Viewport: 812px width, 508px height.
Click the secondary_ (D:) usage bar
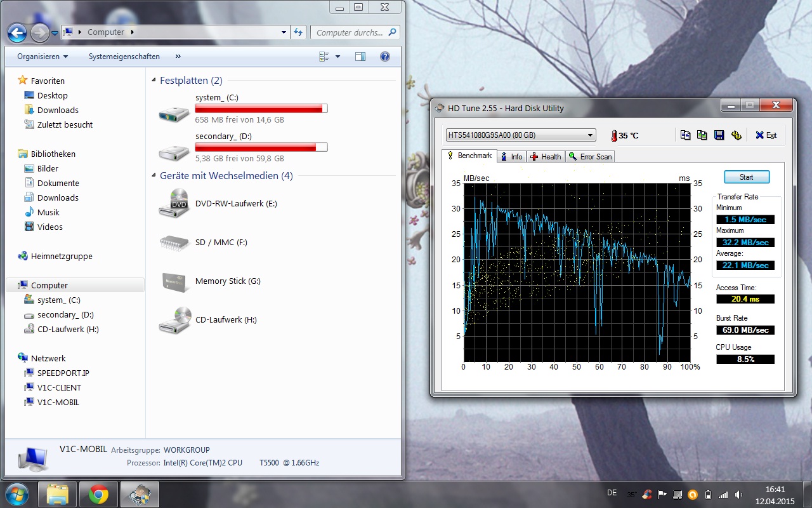[261, 147]
